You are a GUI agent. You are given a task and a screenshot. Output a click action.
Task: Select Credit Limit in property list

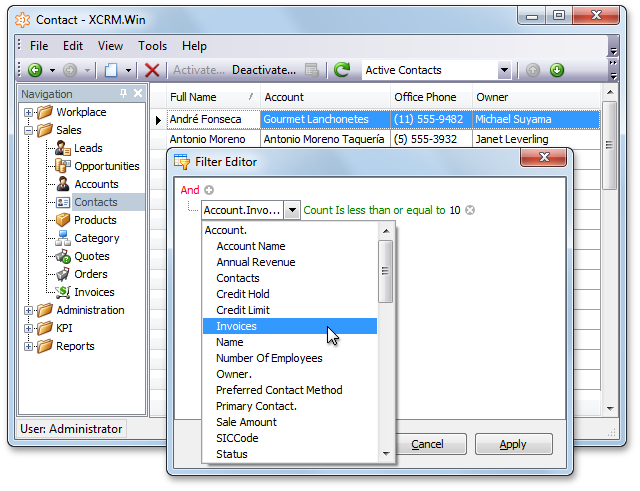click(289, 310)
